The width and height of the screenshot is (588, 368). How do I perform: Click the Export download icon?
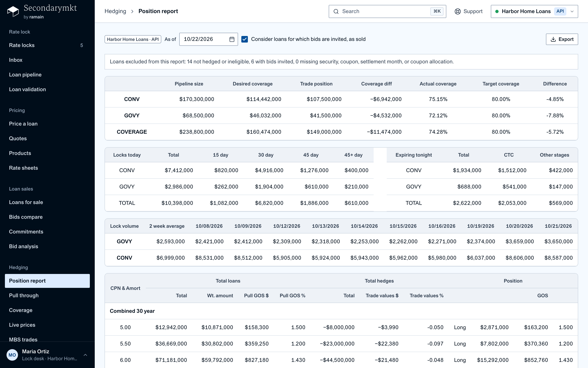tap(553, 39)
